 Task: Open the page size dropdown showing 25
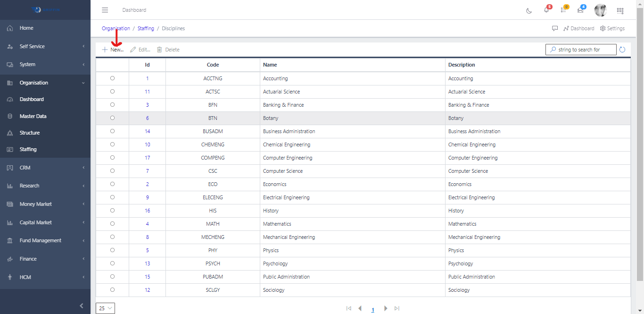click(x=105, y=308)
